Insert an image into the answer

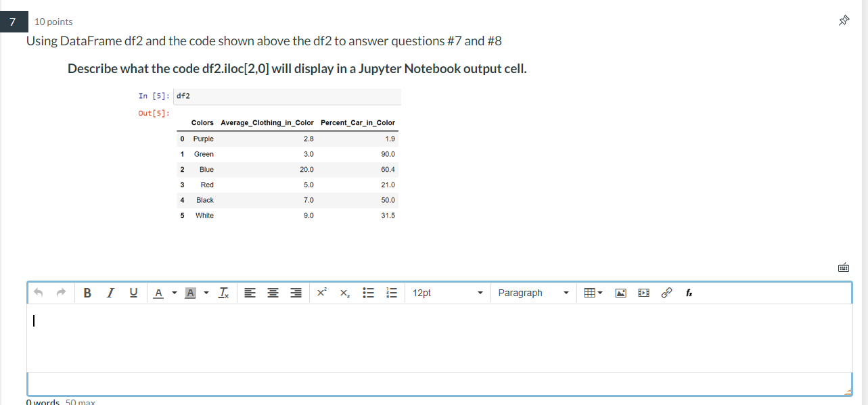tap(620, 292)
